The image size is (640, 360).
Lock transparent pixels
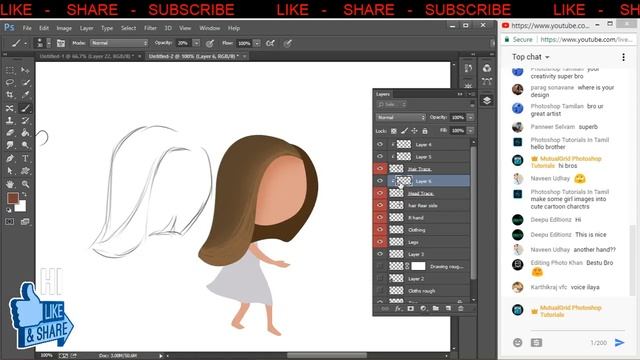[393, 131]
